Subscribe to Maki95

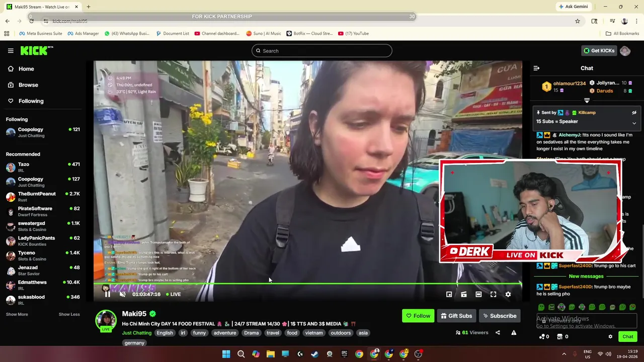[500, 316]
